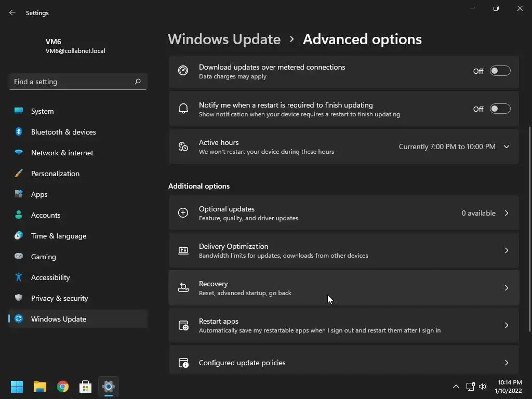
Task: Open the clock and date 10:14 PM
Action: (508, 387)
